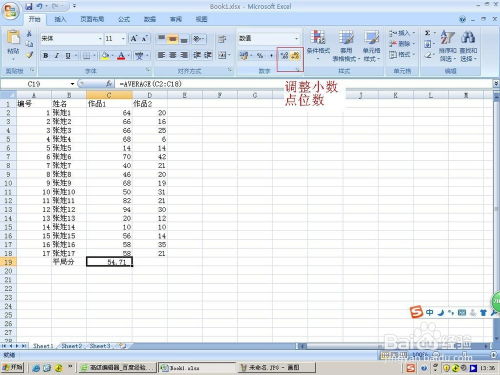Click the Center text alignment icon

(172, 55)
